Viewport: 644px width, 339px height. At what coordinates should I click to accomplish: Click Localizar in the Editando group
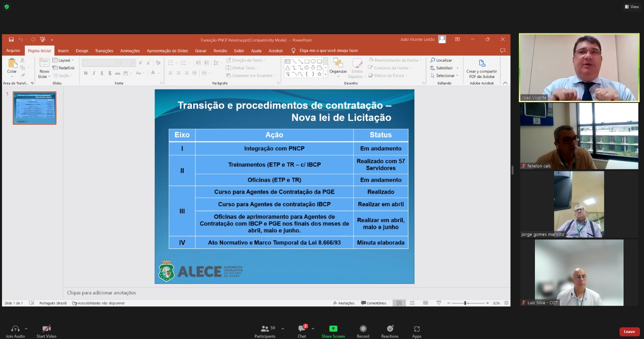coord(441,60)
